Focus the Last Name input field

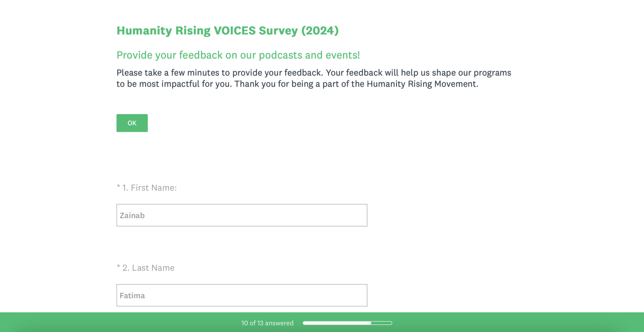(242, 295)
